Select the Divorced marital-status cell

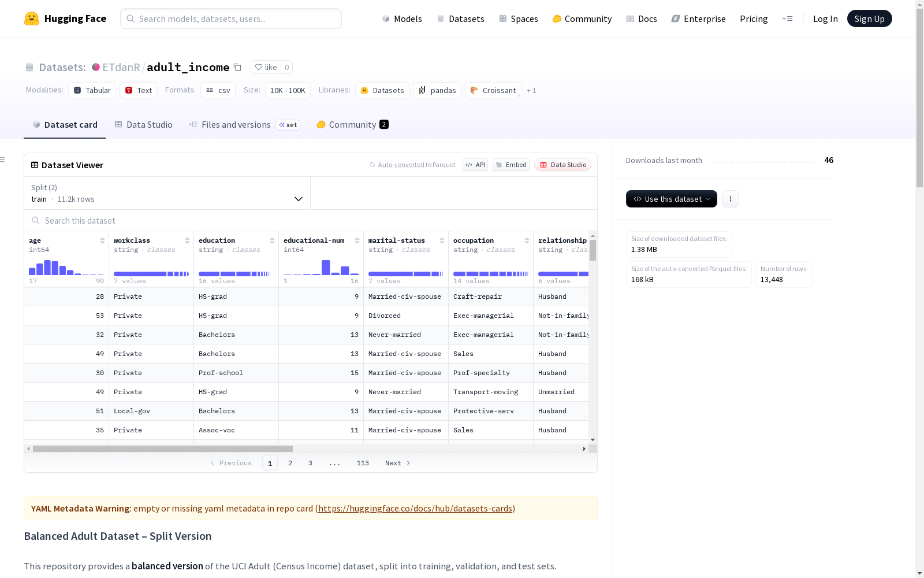point(406,316)
